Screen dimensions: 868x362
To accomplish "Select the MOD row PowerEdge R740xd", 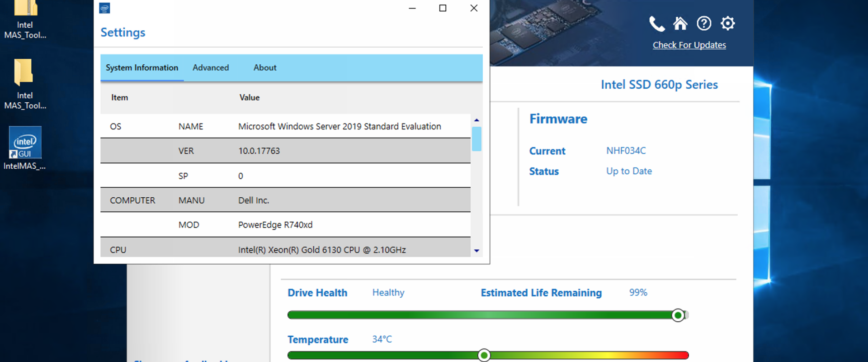I will pyautogui.click(x=285, y=224).
